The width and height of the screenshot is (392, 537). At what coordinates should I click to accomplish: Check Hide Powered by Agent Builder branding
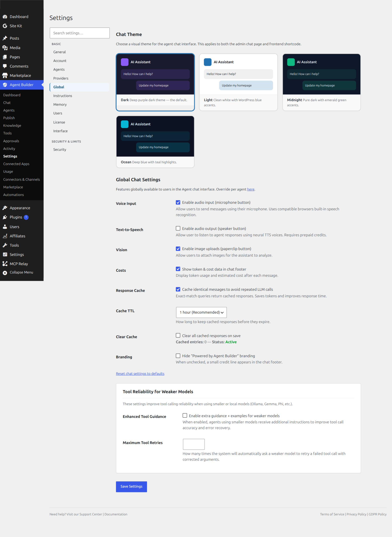pos(178,356)
